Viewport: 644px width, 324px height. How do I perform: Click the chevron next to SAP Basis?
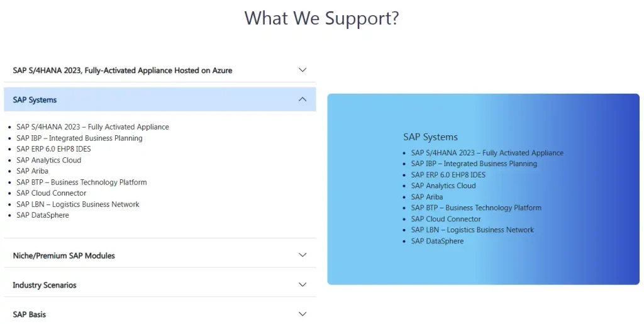pos(303,314)
